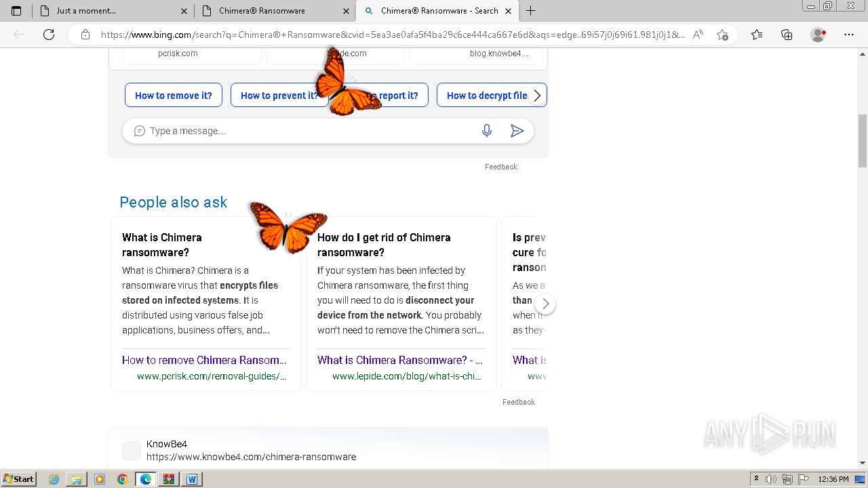Click the page vertical scrollbar thumb
Viewport: 868px width, 488px height.
pyautogui.click(x=863, y=140)
